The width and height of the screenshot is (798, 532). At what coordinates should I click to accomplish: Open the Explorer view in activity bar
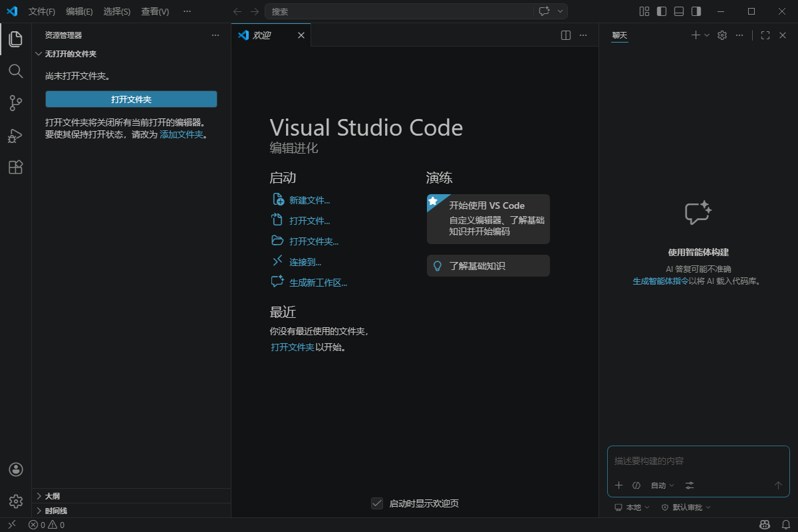[x=16, y=39]
